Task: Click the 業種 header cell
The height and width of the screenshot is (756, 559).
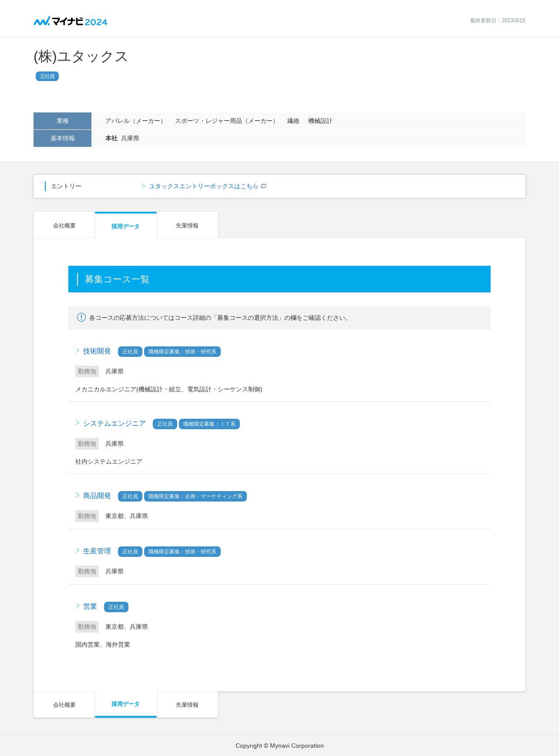Action: (x=62, y=121)
